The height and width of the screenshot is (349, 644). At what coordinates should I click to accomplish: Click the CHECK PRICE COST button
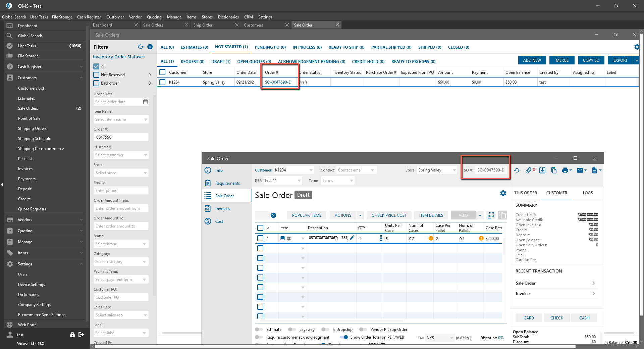pyautogui.click(x=389, y=215)
